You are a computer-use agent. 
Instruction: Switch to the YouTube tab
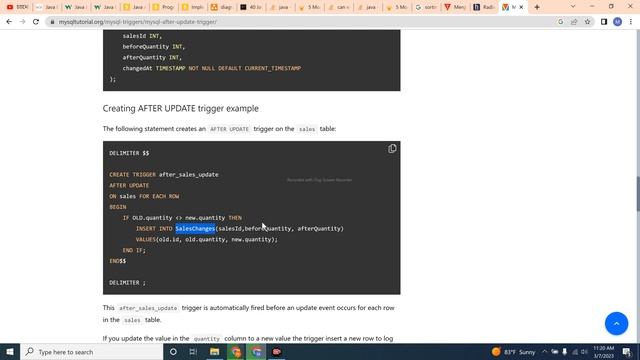(17, 7)
